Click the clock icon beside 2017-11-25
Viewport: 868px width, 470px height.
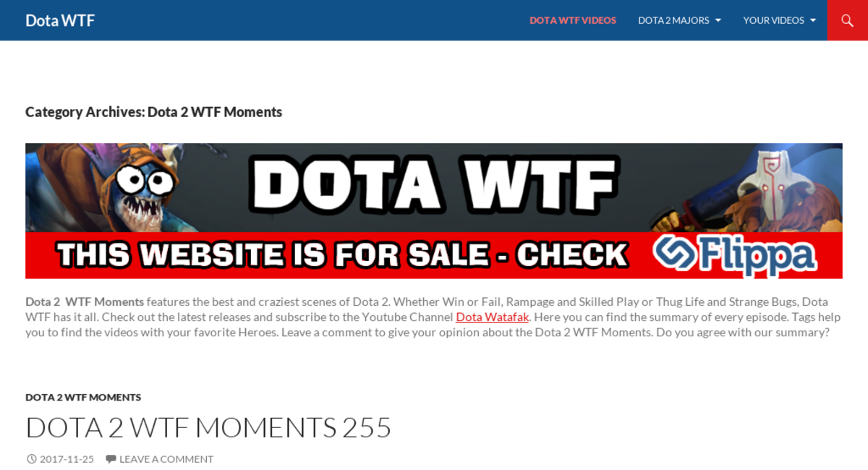tap(31, 459)
